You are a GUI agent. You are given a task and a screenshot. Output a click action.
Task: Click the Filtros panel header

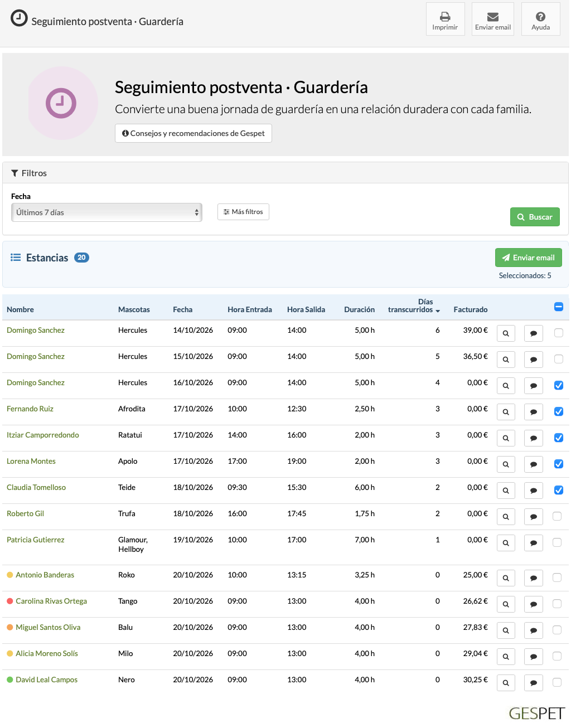pos(285,173)
